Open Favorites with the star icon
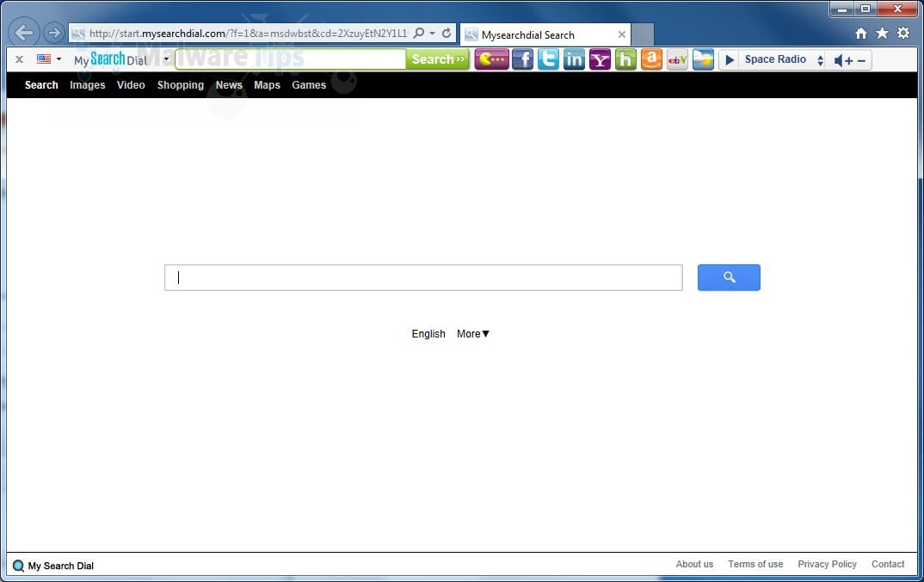Viewport: 924px width, 582px height. (x=882, y=33)
